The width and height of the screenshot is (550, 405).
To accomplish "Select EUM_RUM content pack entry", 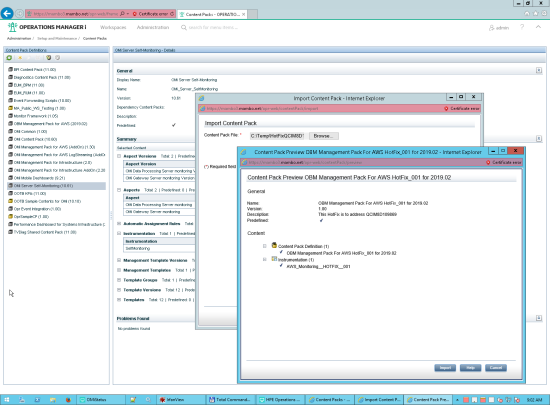I will point(29,93).
